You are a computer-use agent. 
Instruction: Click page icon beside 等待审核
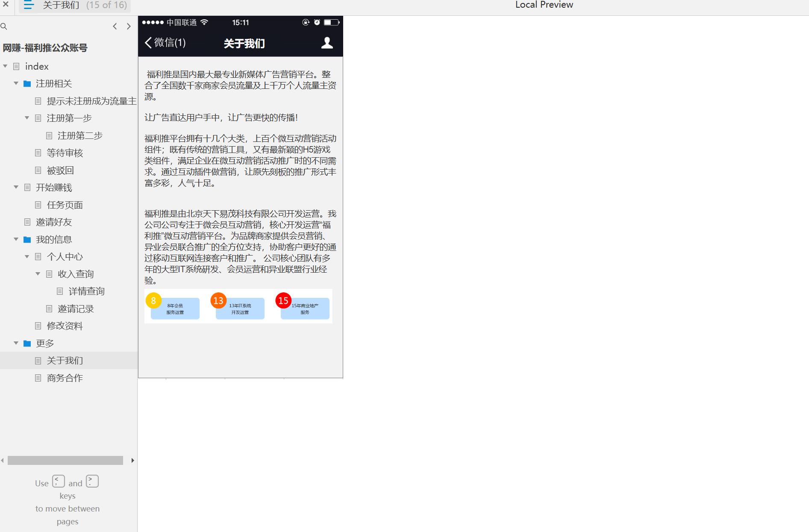coord(38,153)
